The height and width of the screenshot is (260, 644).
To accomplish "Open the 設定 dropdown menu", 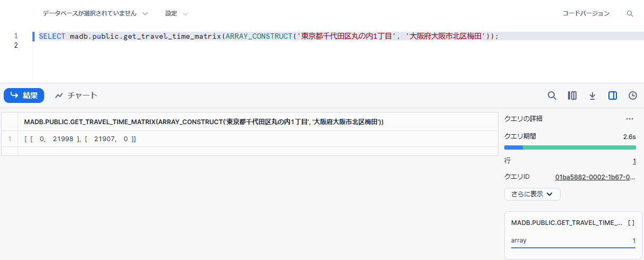I will tap(176, 13).
